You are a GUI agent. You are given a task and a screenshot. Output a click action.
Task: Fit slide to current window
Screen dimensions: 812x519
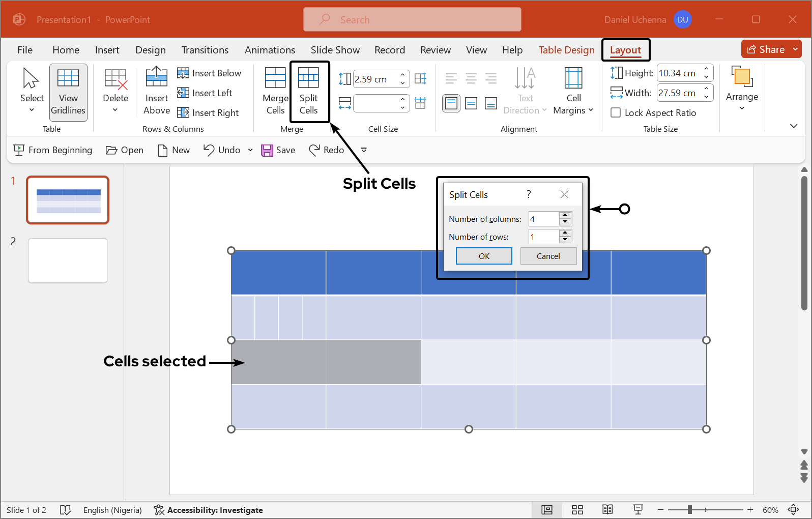click(x=794, y=510)
